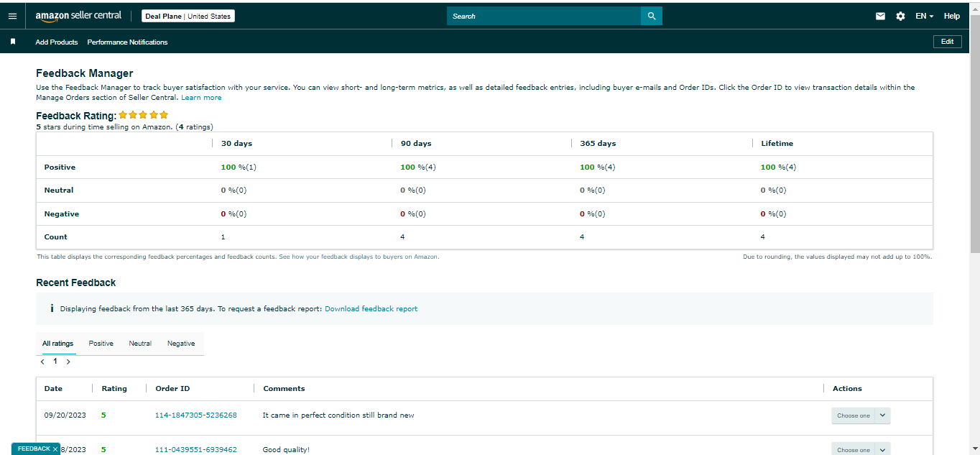Click the Count row label
Viewport: 980px width, 455px height.
coord(55,236)
